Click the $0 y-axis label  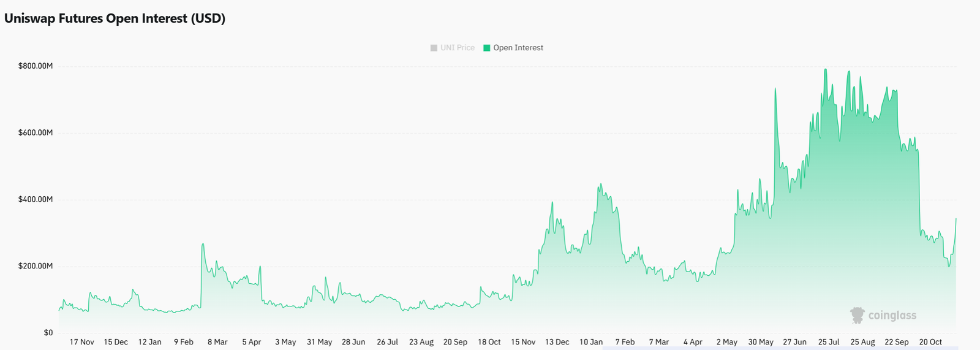(48, 333)
